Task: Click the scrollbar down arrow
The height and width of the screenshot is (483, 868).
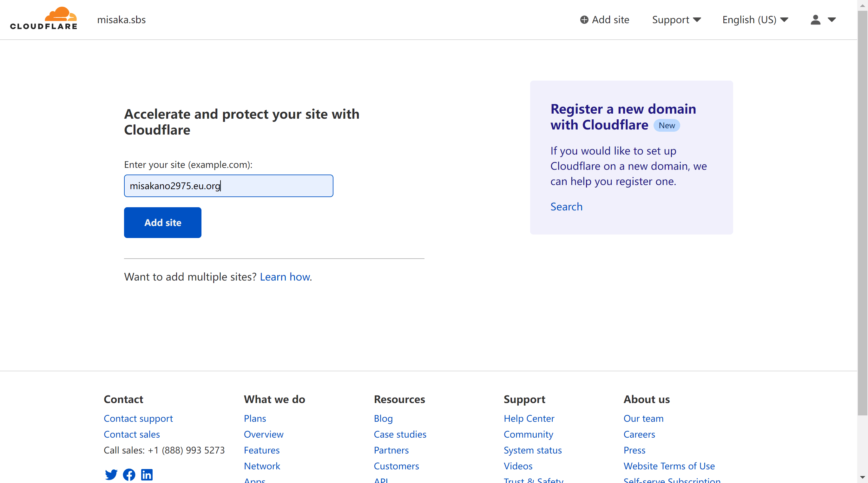Action: [x=862, y=477]
